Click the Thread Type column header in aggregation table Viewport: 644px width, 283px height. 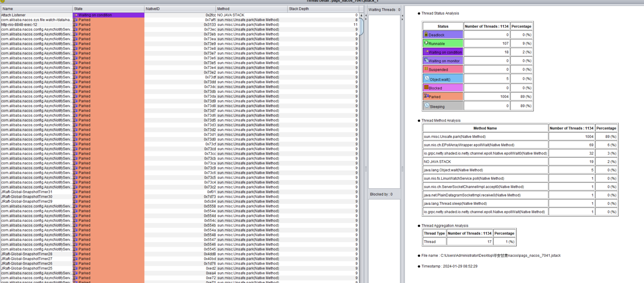434,233
